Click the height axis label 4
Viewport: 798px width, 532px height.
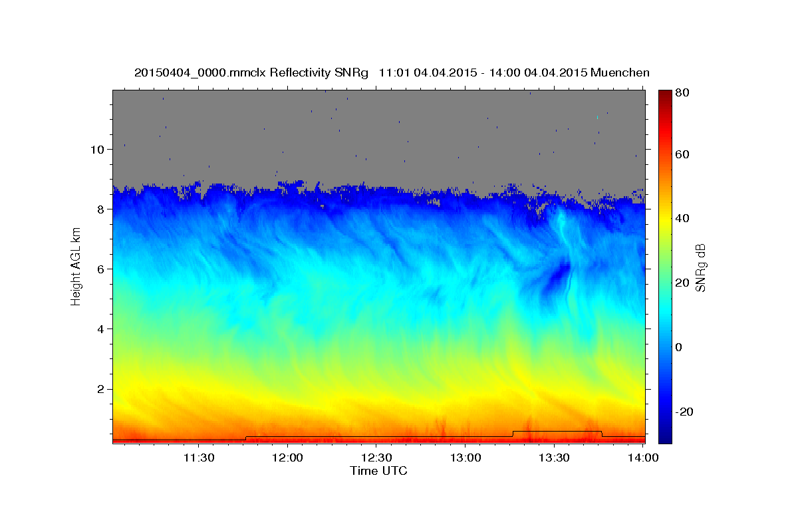(x=100, y=329)
